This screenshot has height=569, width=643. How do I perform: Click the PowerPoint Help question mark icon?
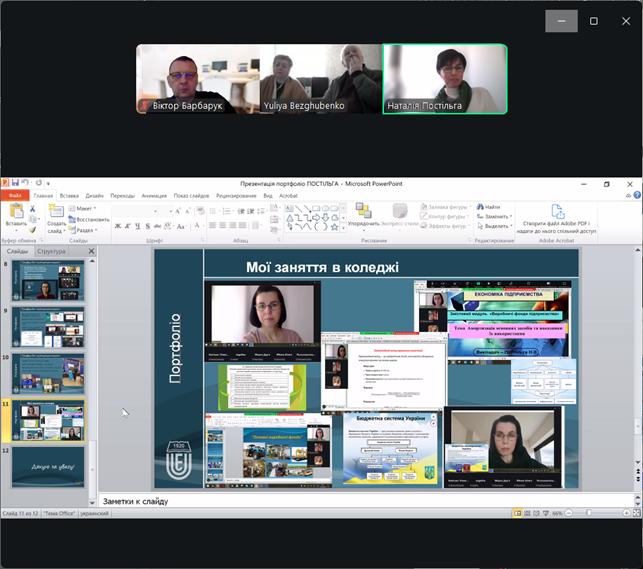[x=637, y=195]
